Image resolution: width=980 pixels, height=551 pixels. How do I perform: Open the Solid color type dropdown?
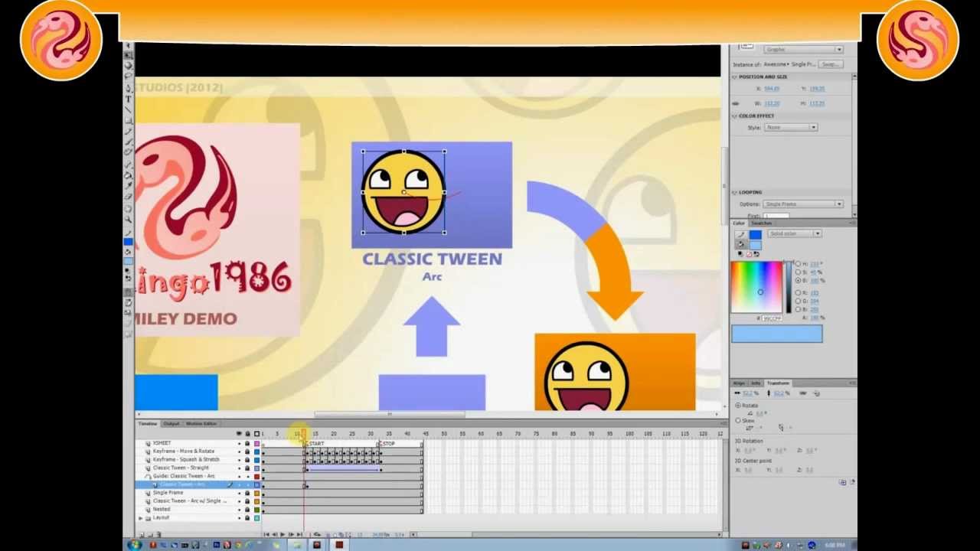click(795, 233)
